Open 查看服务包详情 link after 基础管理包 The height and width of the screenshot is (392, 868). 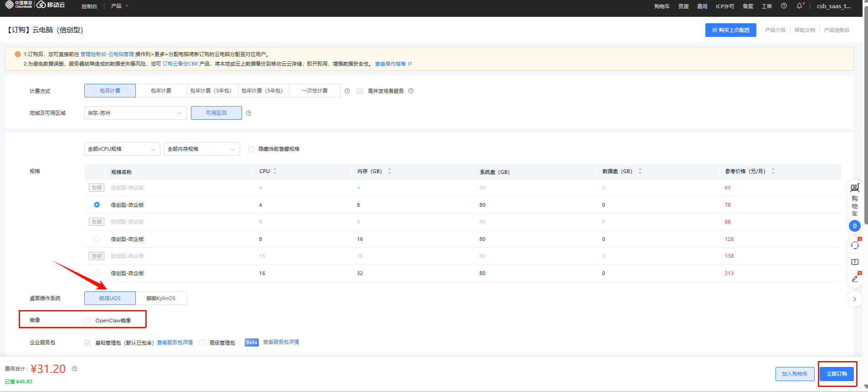(175, 342)
